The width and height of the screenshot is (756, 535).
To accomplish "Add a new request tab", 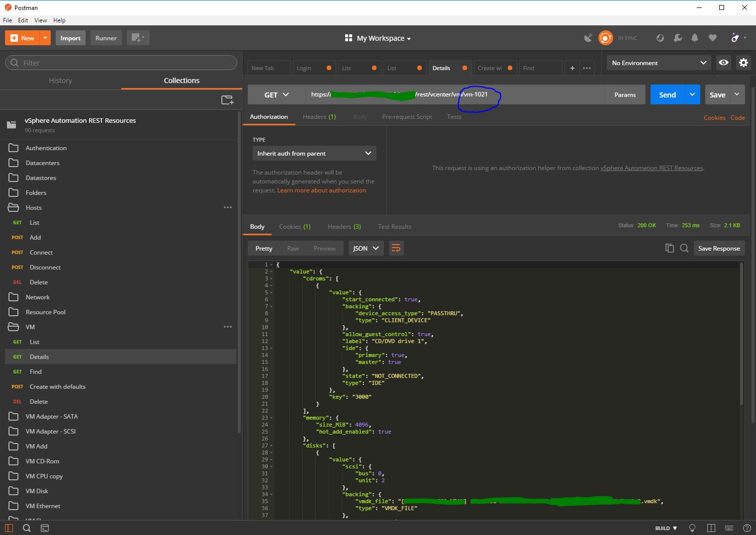I will pos(572,68).
